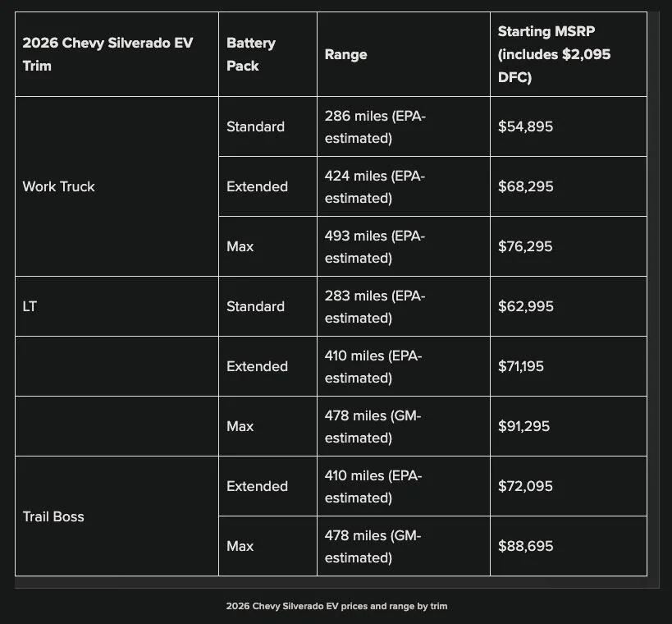Screen dimensions: 672x624
Task: Select the $62,995 LT price
Action: pos(569,306)
